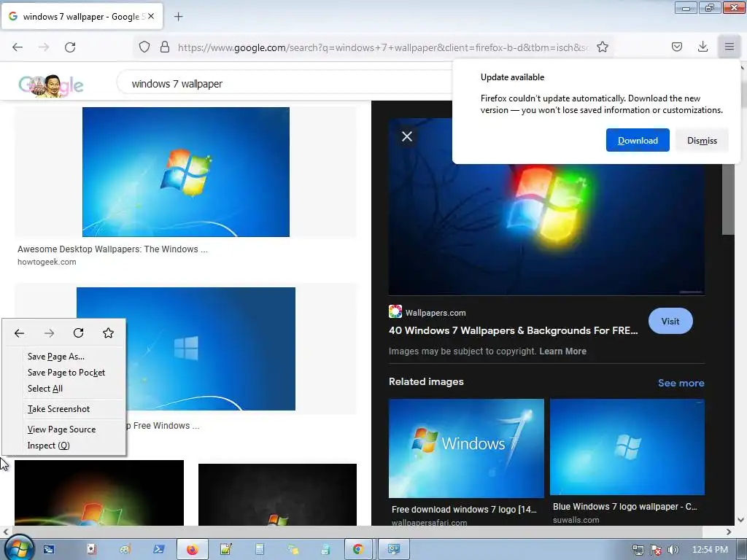747x560 pixels.
Task: Click the horizontal scrollbar left arrow
Action: [x=5, y=532]
